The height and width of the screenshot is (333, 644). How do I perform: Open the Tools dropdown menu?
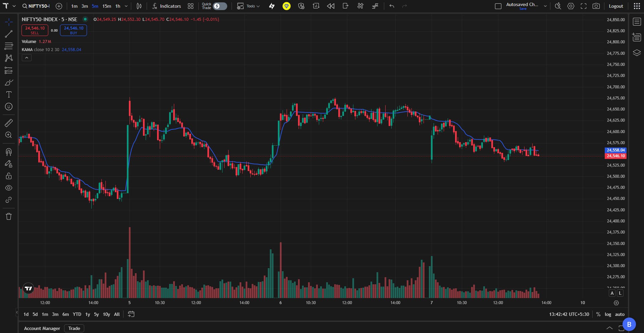(248, 6)
